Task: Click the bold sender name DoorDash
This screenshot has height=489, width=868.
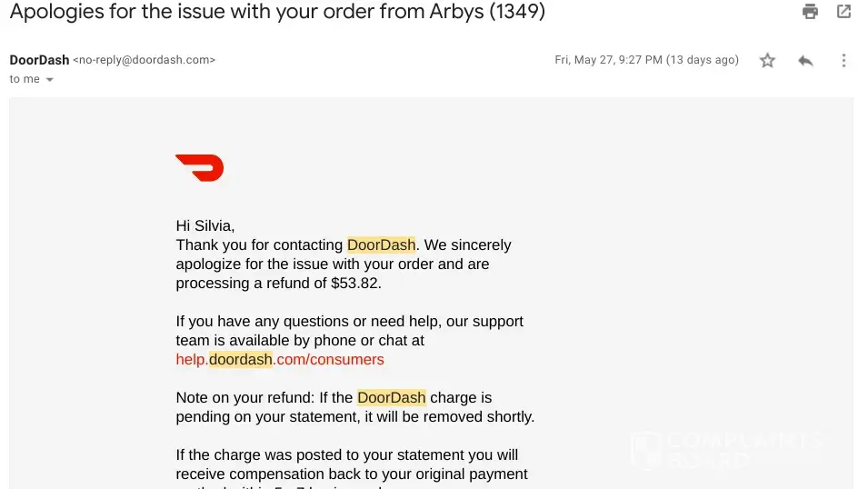Action: [39, 60]
